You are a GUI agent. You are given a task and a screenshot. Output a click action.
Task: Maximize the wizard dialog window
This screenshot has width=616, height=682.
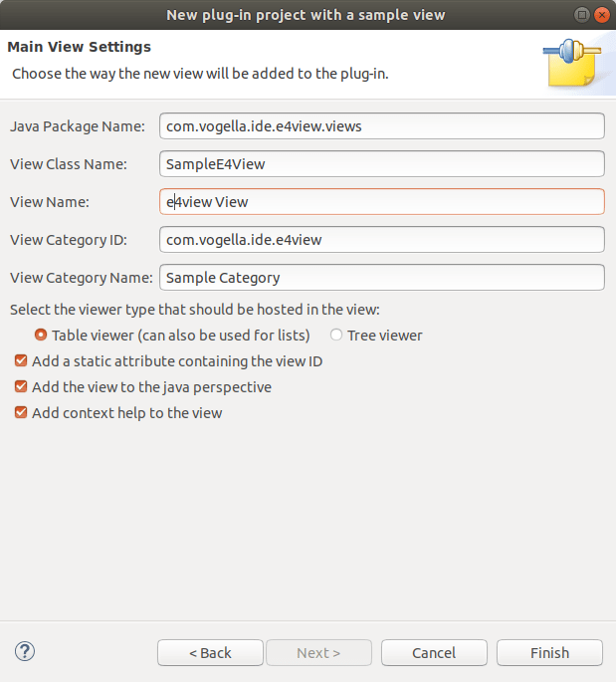[x=581, y=14]
